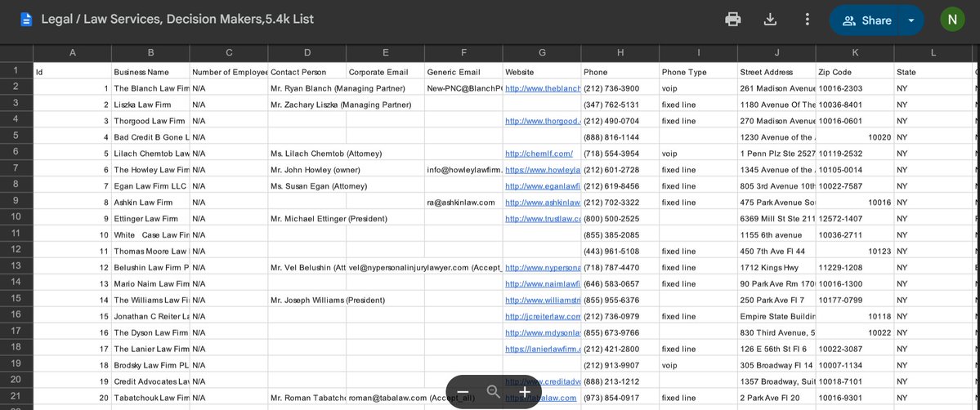Click zip code cell 12572-1407
980x410 pixels.
pos(854,219)
